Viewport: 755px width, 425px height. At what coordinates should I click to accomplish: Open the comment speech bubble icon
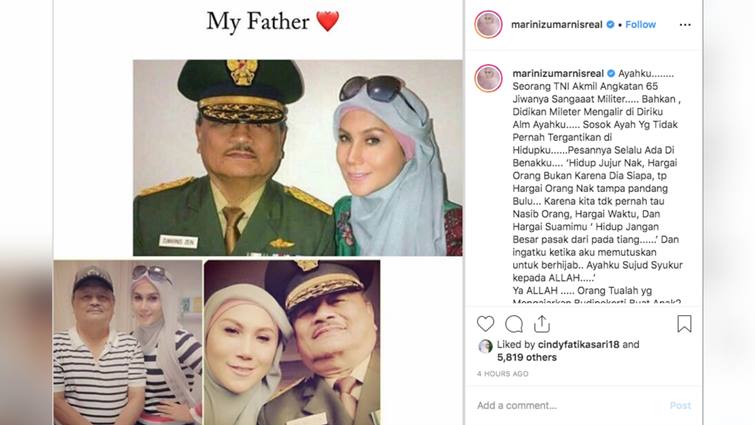pos(514,324)
